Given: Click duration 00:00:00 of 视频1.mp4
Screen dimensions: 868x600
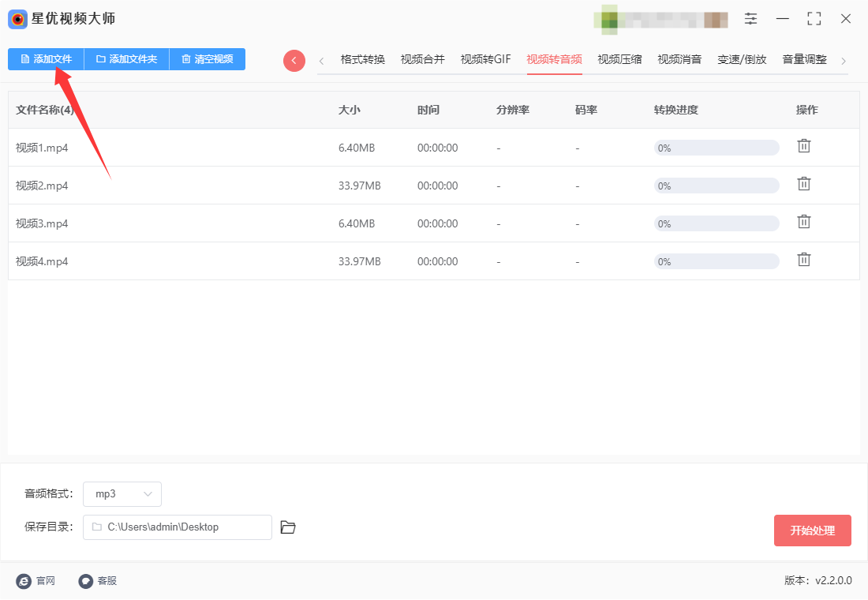Looking at the screenshot, I should click(437, 148).
